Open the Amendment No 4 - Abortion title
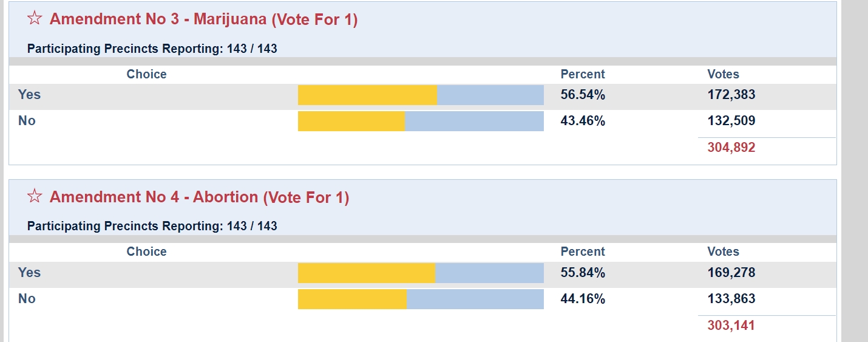 pyautogui.click(x=199, y=197)
